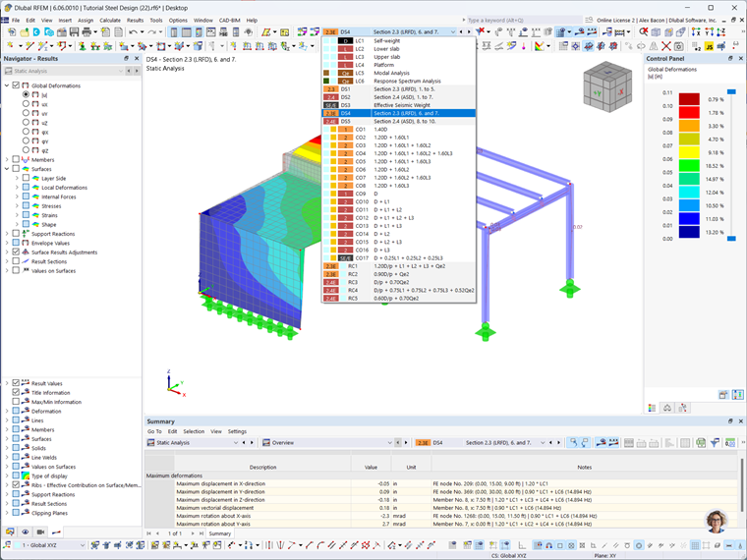Open the Static Analysis dropdown in Navigator
The image size is (747, 560).
click(64, 71)
